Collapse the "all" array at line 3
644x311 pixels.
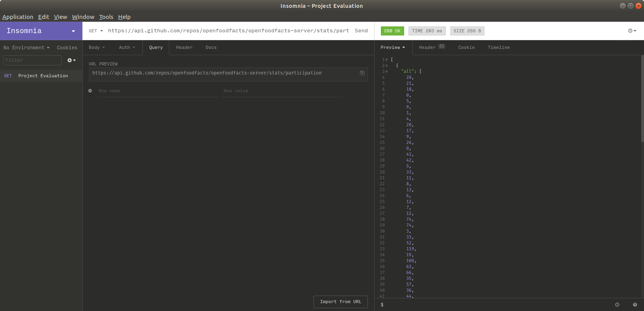[x=386, y=72]
